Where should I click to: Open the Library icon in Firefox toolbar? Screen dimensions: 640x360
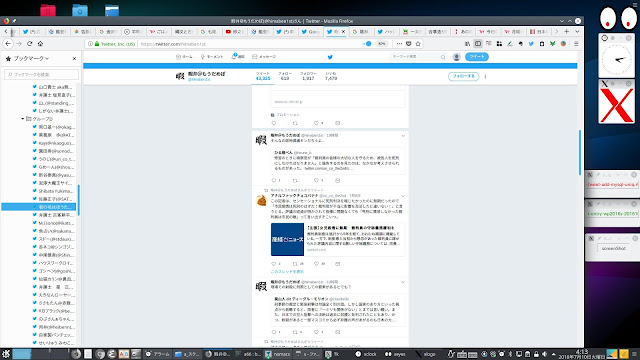pos(467,44)
